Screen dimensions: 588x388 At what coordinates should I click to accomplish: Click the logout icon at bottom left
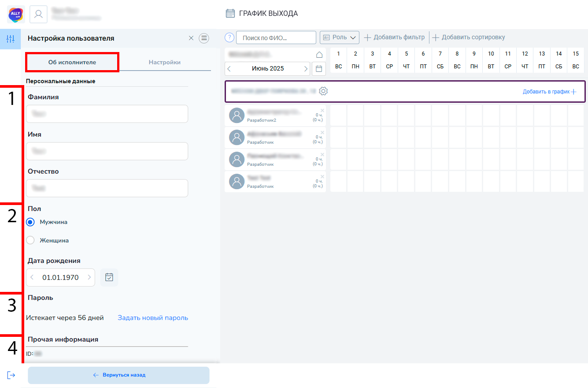point(11,375)
